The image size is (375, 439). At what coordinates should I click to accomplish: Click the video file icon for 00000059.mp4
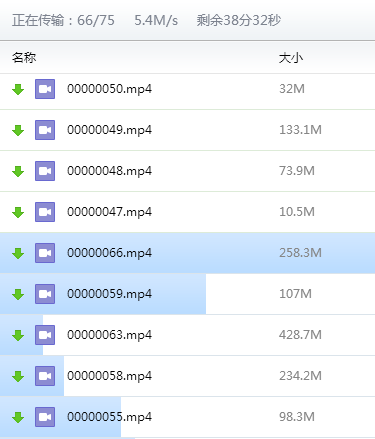click(45, 294)
